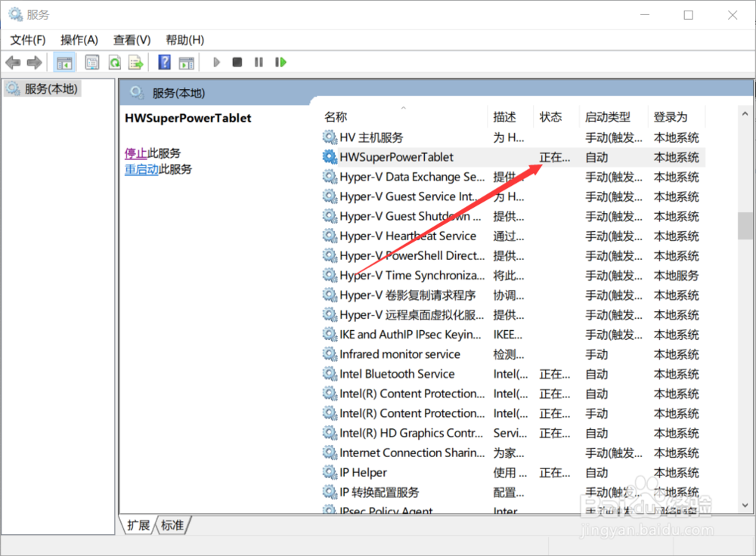756x556 pixels.
Task: Click the 停止 link to stop service
Action: (x=135, y=153)
